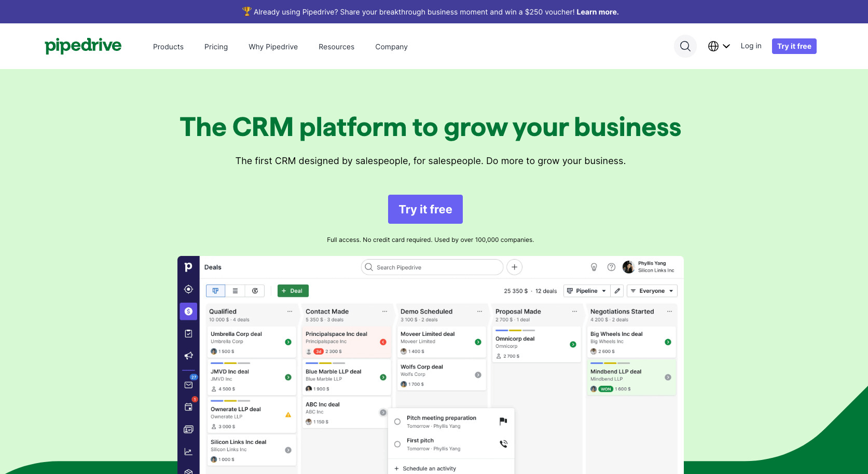
Task: Open the Demo Scheduled column options menu
Action: [x=479, y=312]
